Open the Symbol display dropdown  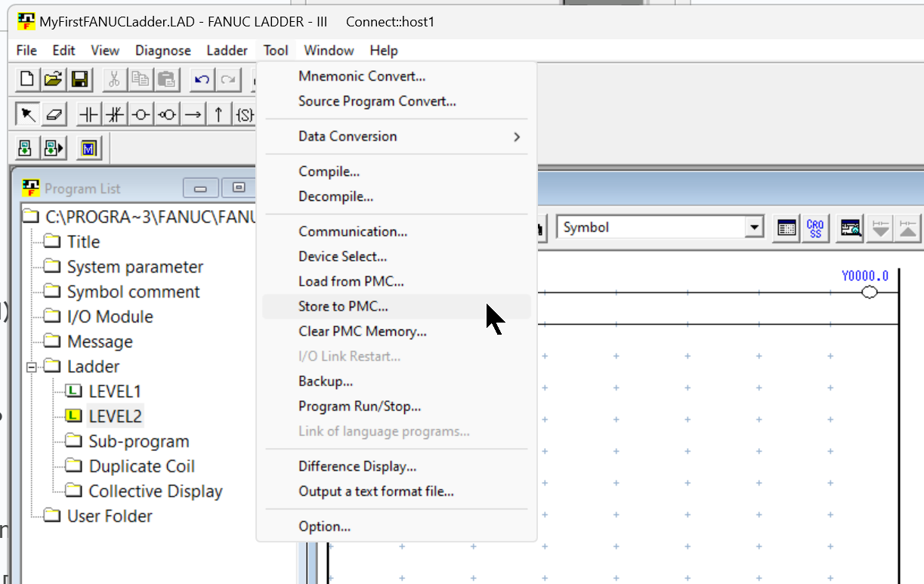pos(754,227)
